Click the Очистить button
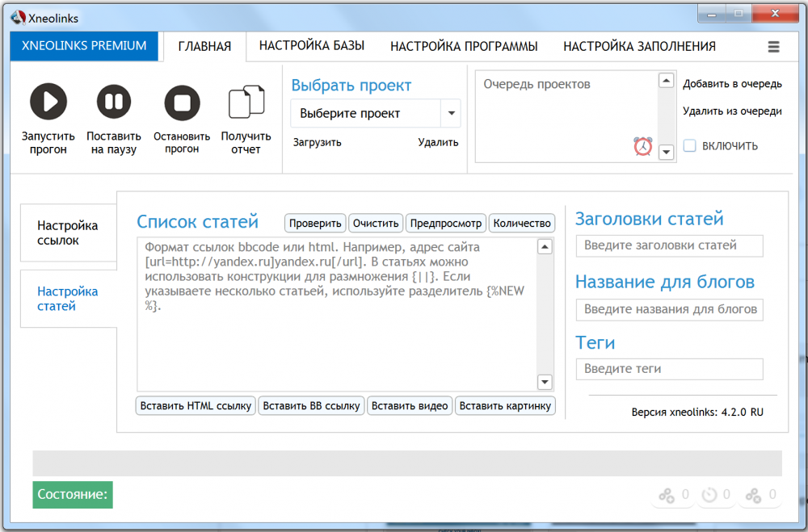This screenshot has width=808, height=532. 376,223
